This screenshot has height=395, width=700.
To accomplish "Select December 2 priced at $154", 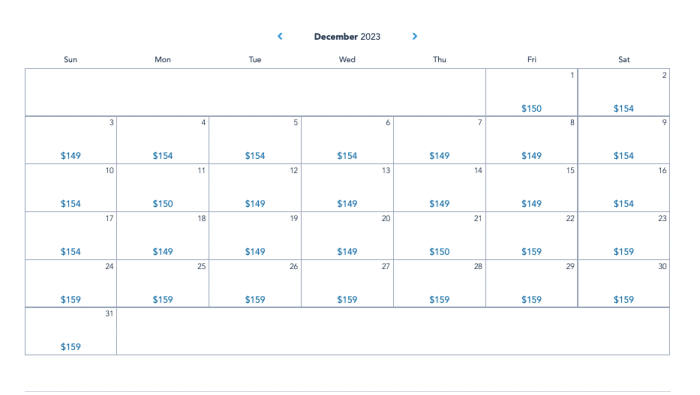I will click(x=624, y=92).
